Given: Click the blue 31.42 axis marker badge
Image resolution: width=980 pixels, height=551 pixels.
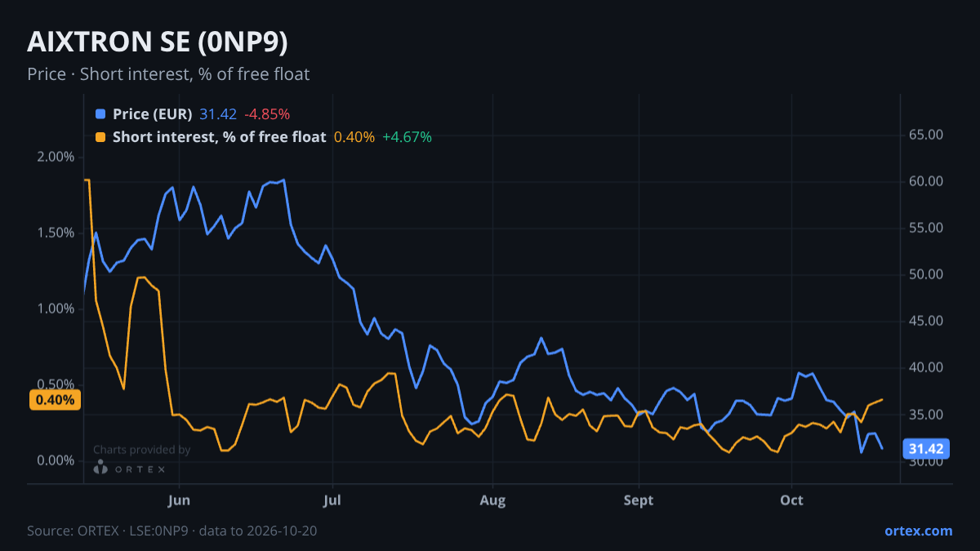Looking at the screenshot, I should click(927, 449).
